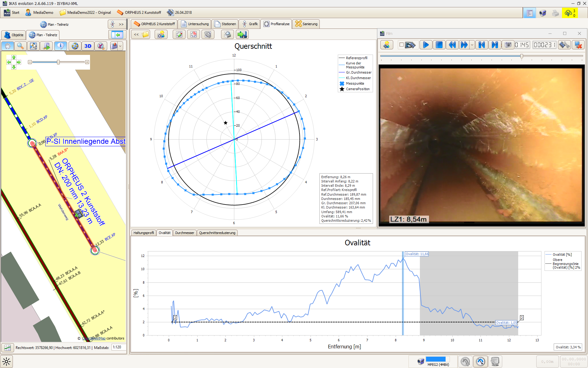Expand the fast-forward speed dropdown
The image size is (588, 368).
tap(472, 45)
